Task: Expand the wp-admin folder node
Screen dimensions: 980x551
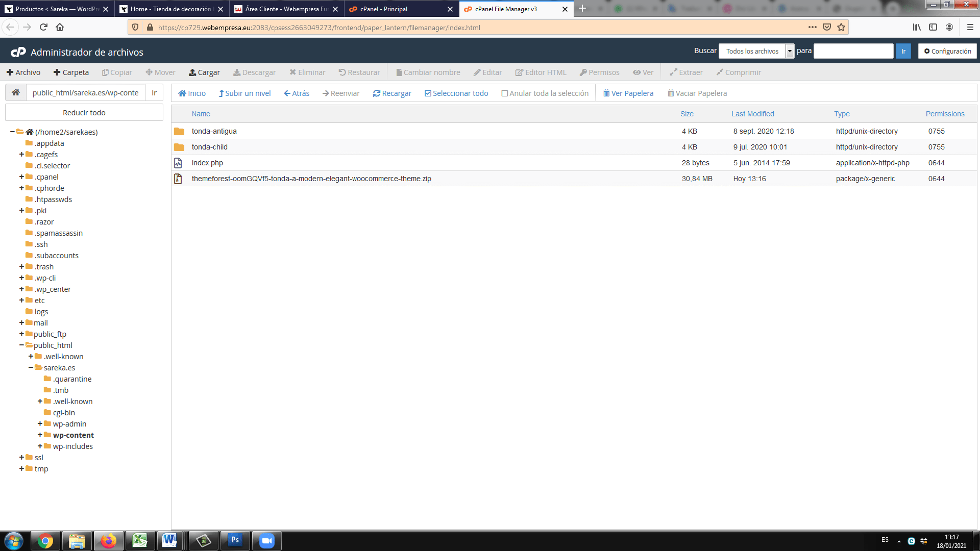Action: click(x=40, y=423)
